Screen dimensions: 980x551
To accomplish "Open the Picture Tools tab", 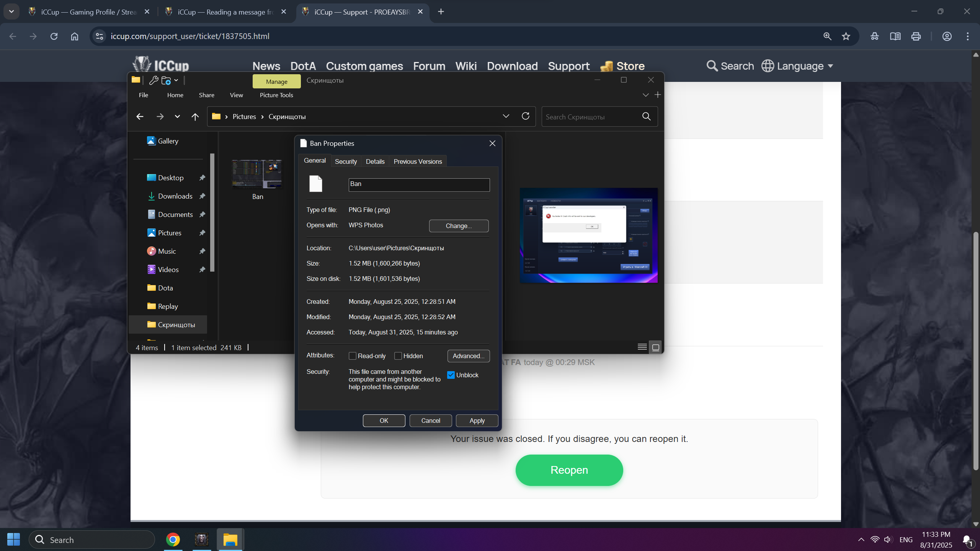I will [276, 95].
